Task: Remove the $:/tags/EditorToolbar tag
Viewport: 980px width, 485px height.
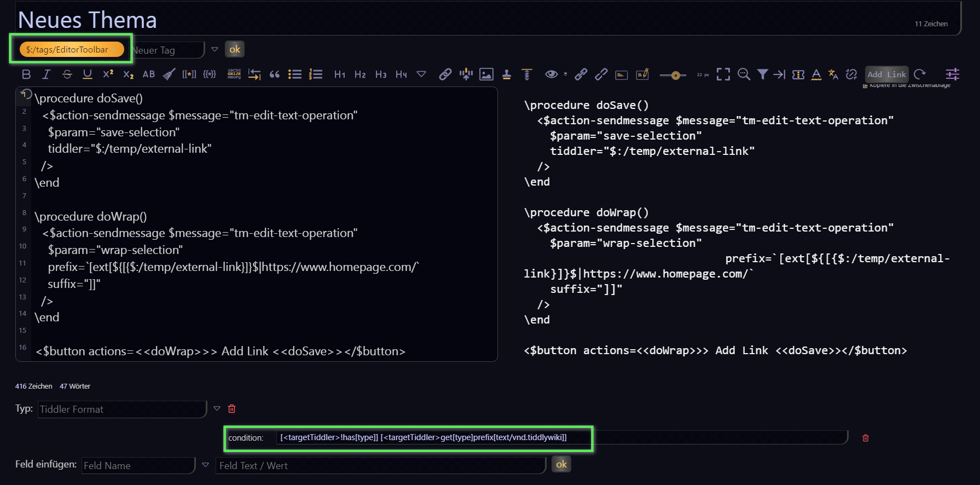Action: pyautogui.click(x=114, y=50)
